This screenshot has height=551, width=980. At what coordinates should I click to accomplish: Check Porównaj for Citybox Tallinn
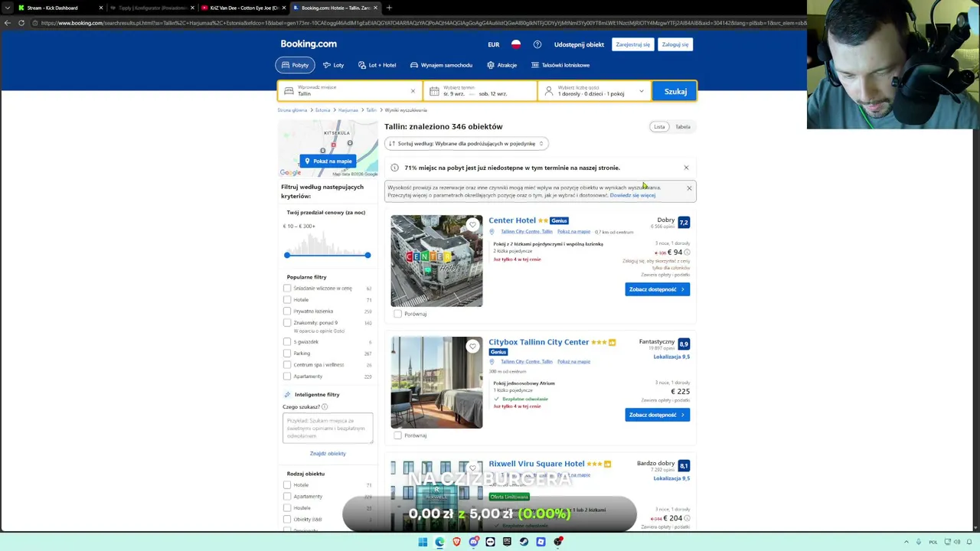(397, 435)
